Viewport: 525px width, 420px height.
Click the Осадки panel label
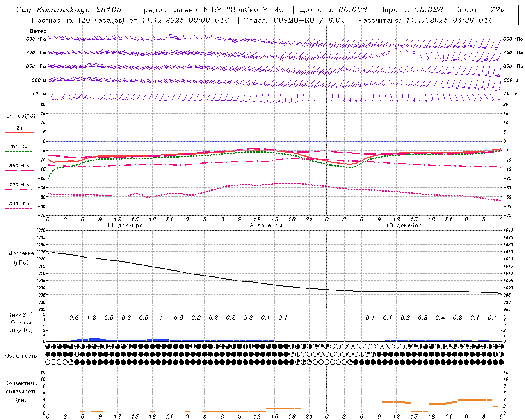tap(21, 322)
